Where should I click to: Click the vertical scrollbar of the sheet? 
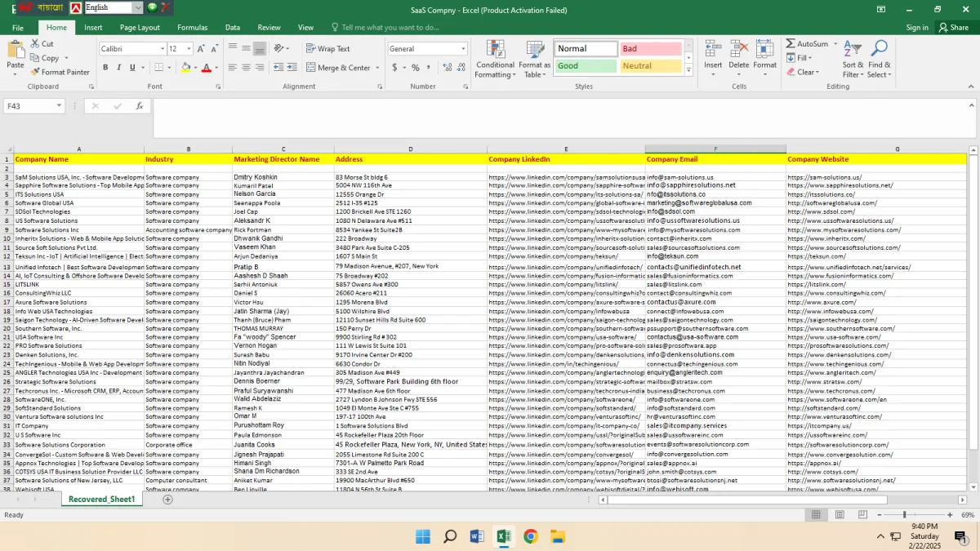pyautogui.click(x=973, y=318)
